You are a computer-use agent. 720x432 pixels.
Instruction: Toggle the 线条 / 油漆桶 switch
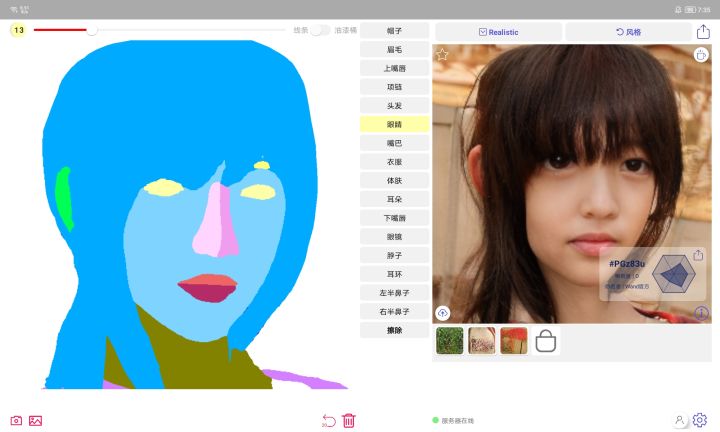tap(320, 30)
